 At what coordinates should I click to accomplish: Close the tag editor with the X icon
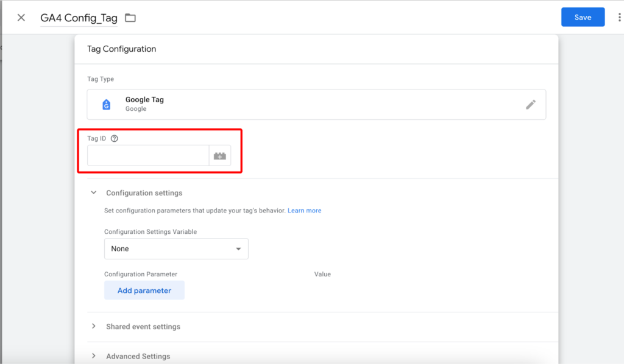click(21, 18)
